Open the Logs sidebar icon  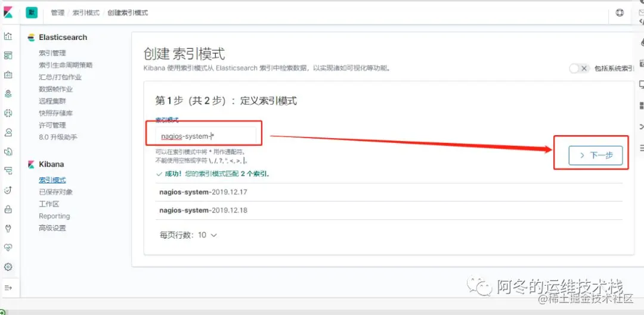coord(8,152)
